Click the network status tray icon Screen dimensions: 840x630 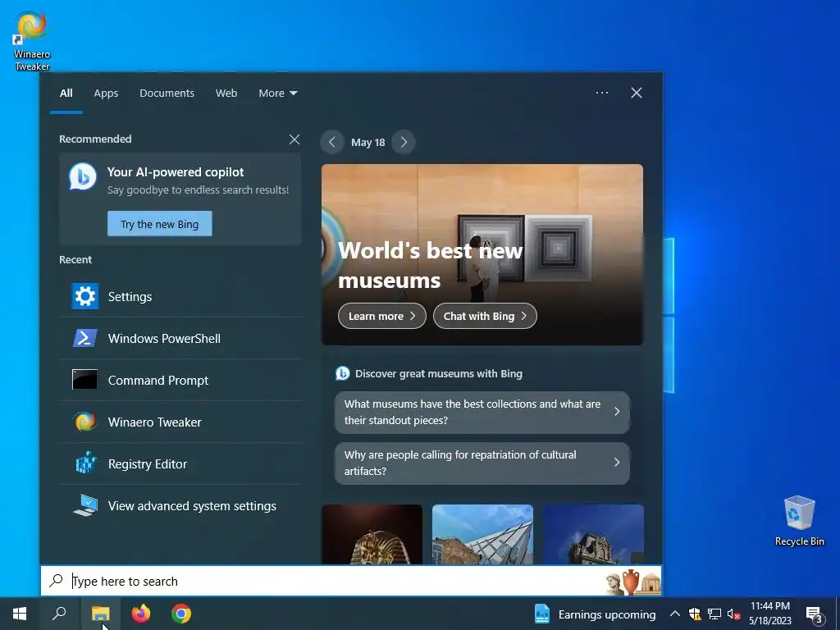(714, 614)
